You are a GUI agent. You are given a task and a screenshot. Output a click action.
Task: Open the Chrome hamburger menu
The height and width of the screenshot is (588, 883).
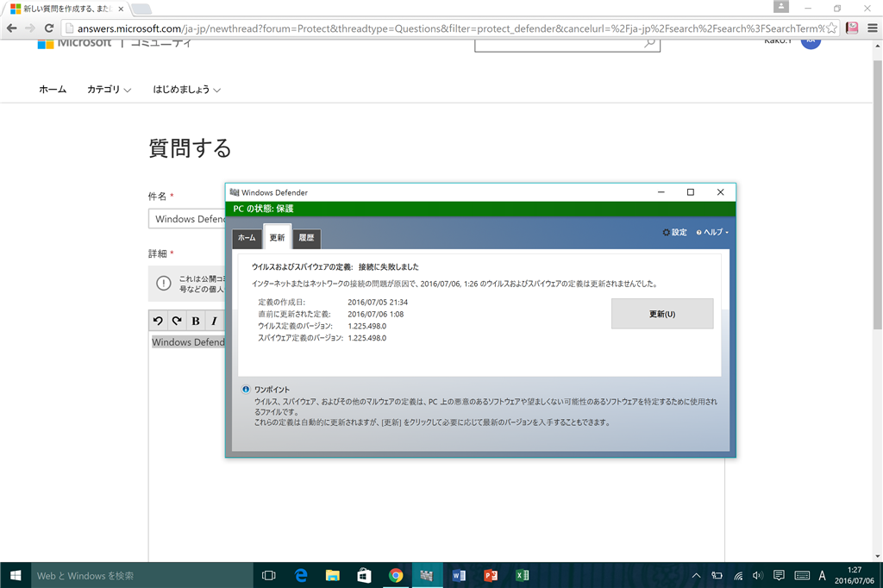[873, 28]
